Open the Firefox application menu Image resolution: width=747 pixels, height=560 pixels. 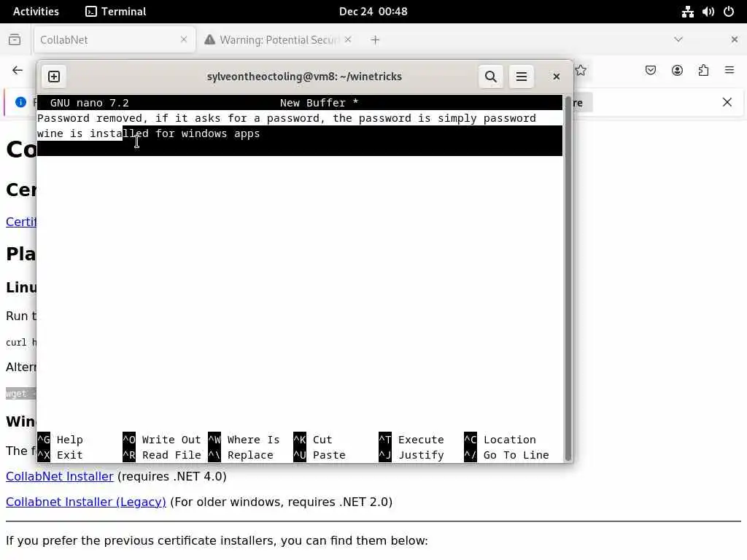click(729, 71)
